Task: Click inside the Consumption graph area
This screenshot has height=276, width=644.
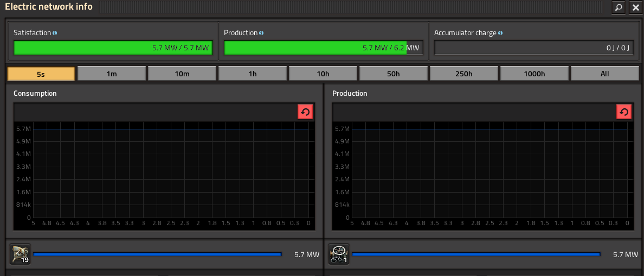Action: pos(171,173)
